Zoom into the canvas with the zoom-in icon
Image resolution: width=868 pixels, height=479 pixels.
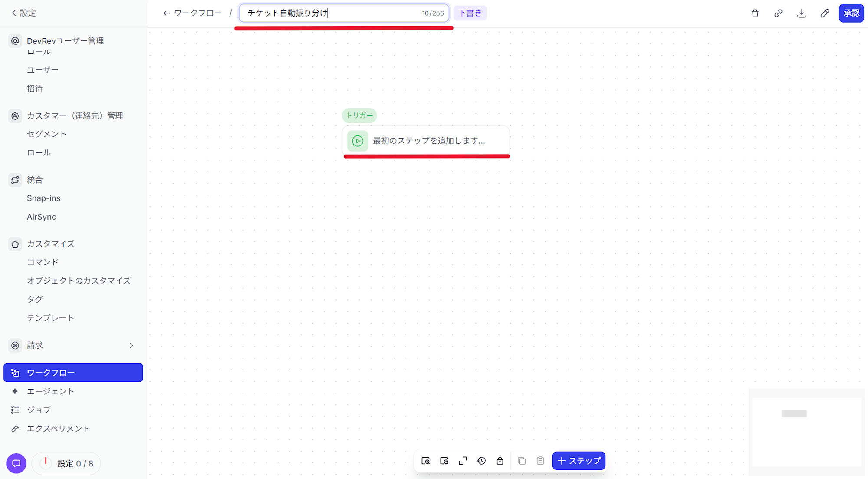click(426, 461)
